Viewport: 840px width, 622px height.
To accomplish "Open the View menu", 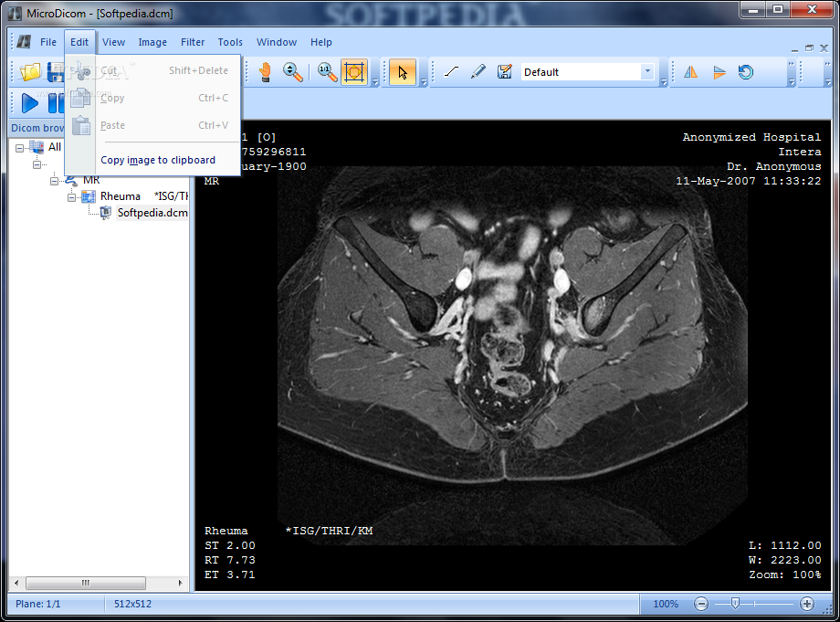I will (x=113, y=42).
